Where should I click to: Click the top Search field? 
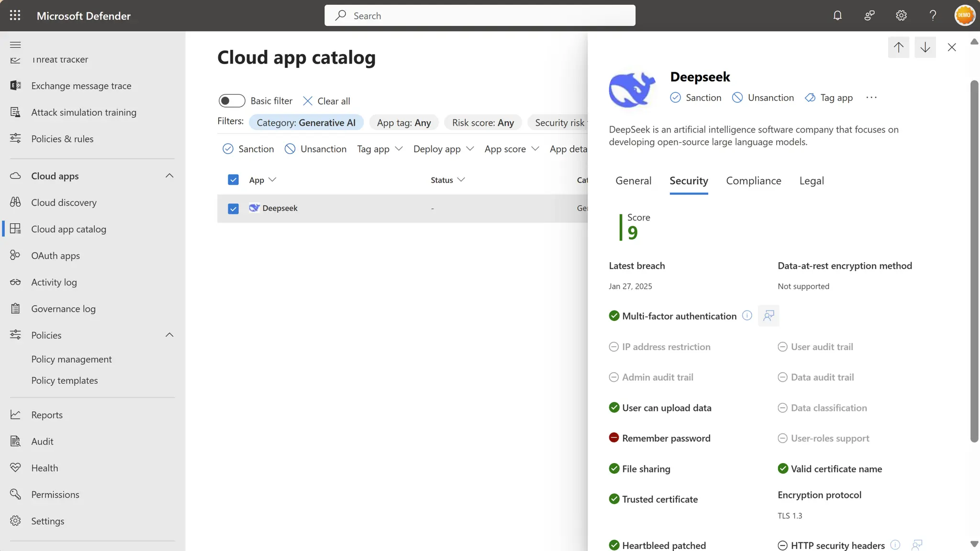click(479, 15)
